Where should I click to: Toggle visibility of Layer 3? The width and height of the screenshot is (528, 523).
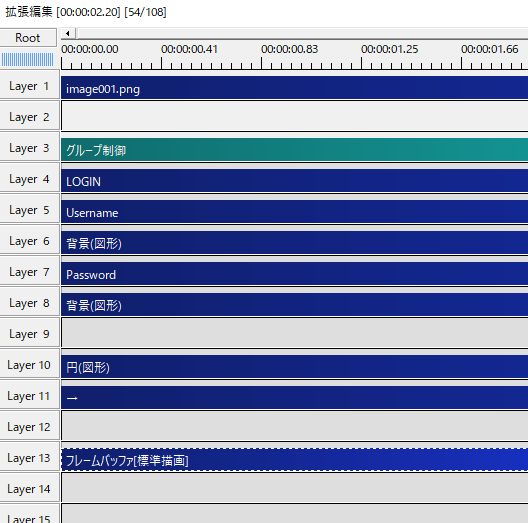tap(29, 148)
